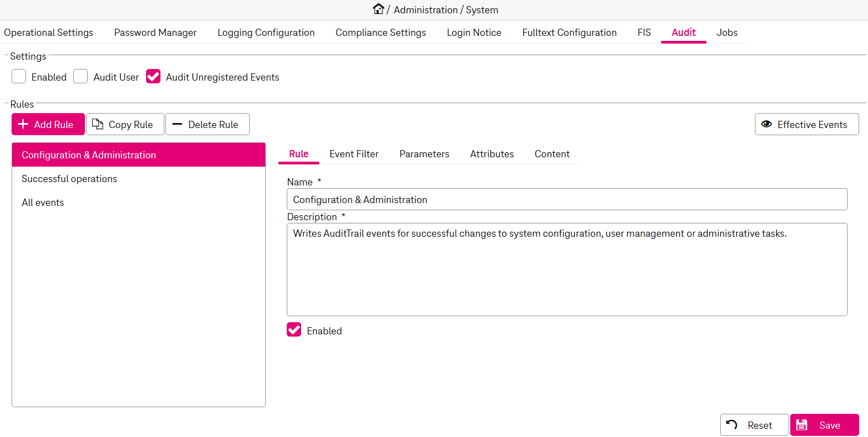868x437 pixels.
Task: Click the plus icon on Add Rule
Action: [23, 124]
